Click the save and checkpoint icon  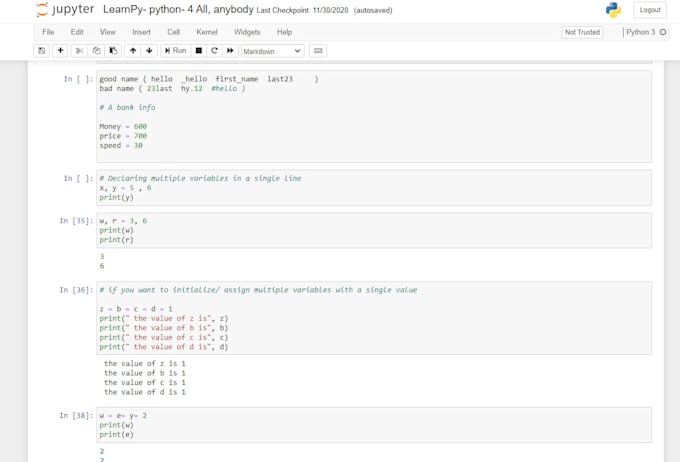pyautogui.click(x=41, y=51)
